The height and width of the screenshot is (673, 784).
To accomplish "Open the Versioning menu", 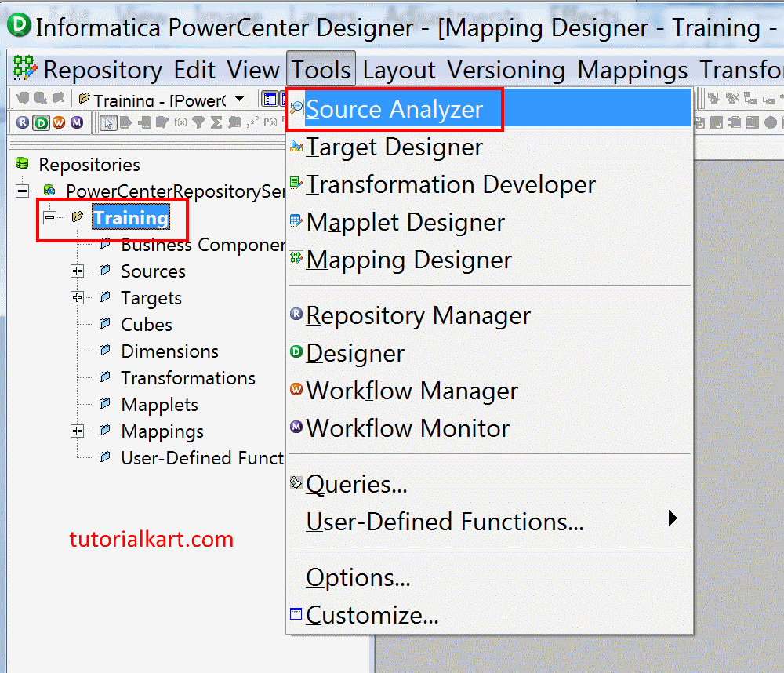I will [506, 70].
